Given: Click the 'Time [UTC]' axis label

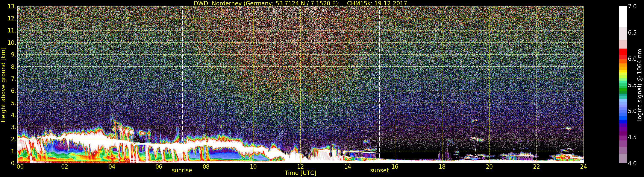Looking at the screenshot, I should (300, 173).
